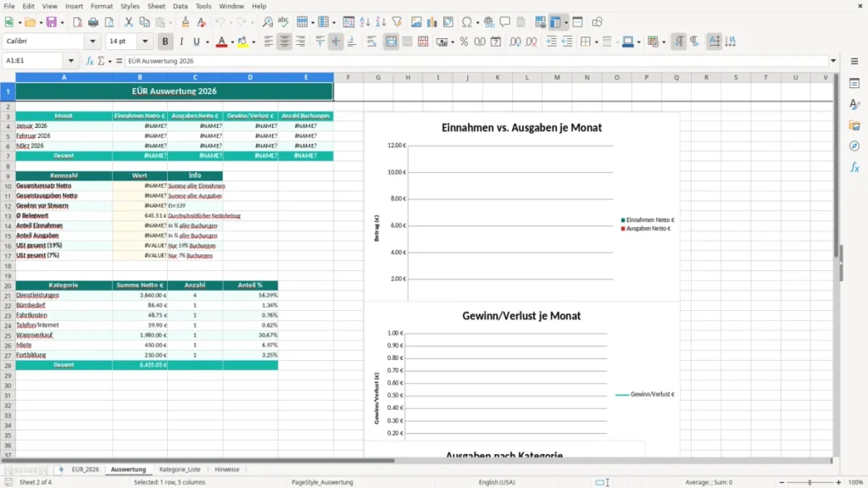Sort ascending A to Z
This screenshot has width=868, height=488.
(x=364, y=22)
